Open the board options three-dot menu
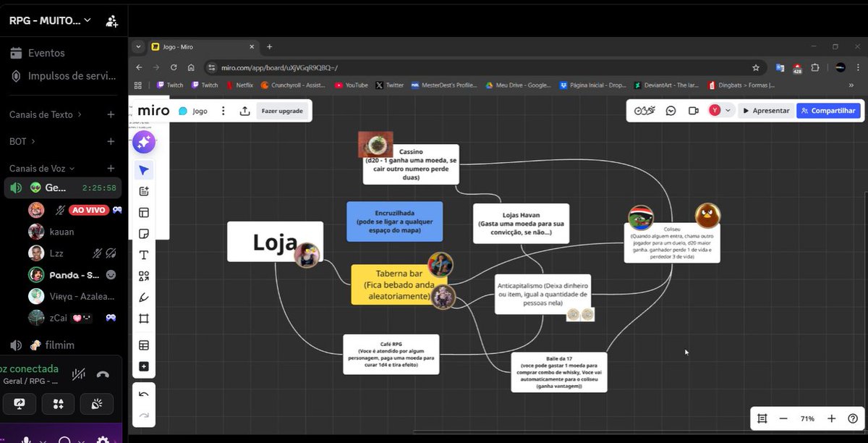The width and height of the screenshot is (868, 443). (x=223, y=111)
